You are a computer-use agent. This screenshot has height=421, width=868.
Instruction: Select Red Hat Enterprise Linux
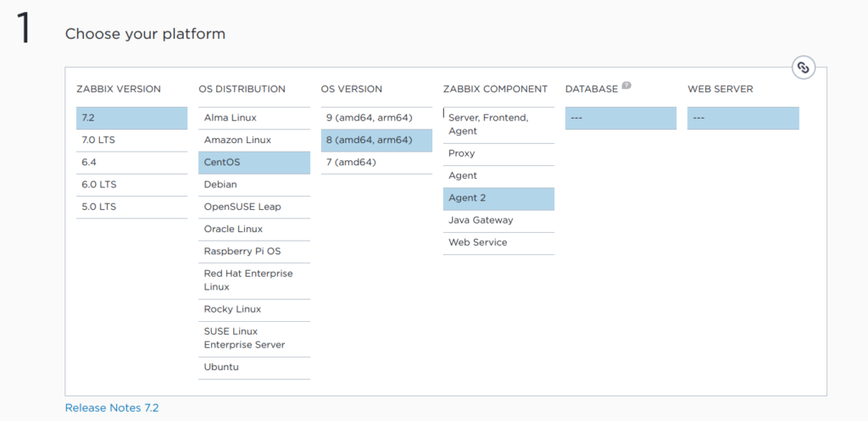click(x=253, y=280)
